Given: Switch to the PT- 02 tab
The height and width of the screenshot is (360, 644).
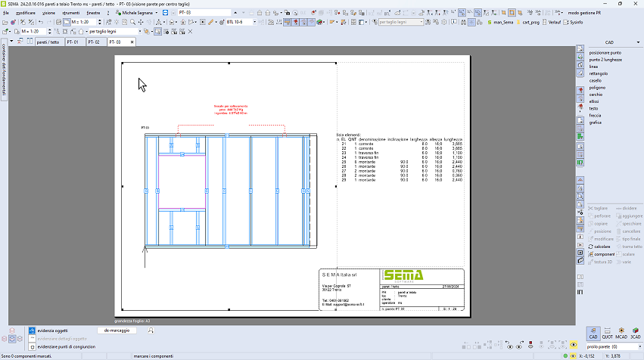Looking at the screenshot, I should coord(93,42).
